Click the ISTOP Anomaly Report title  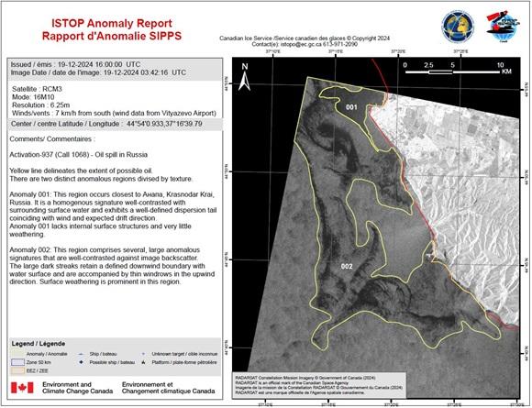click(x=112, y=24)
